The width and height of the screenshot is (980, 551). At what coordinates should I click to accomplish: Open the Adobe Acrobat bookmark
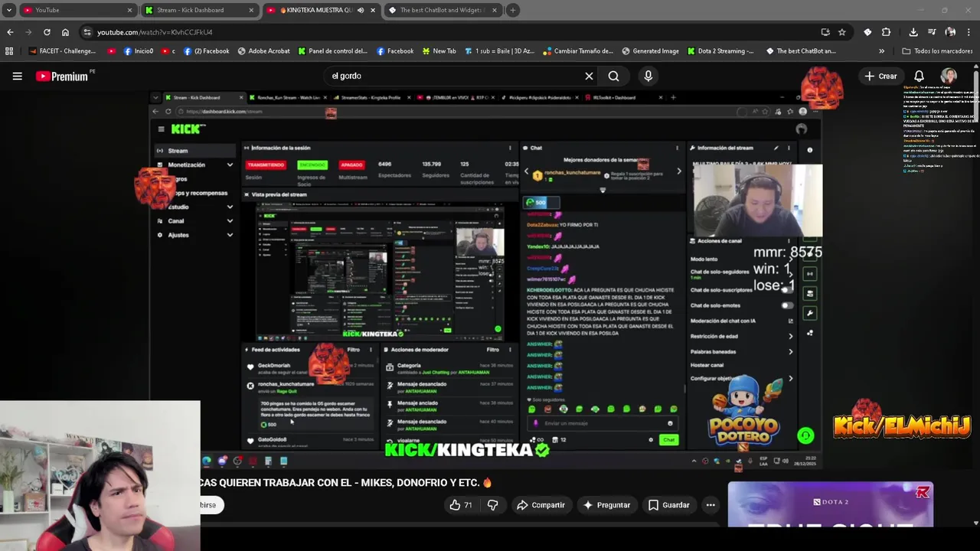pos(263,51)
